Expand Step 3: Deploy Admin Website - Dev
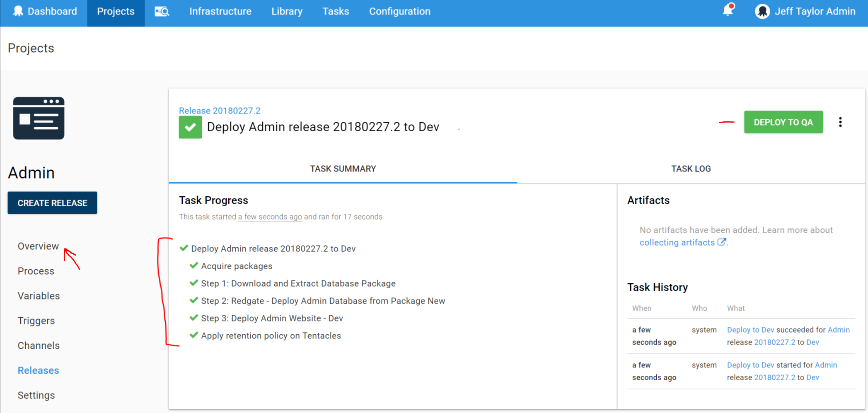This screenshot has width=868, height=413. click(x=272, y=318)
